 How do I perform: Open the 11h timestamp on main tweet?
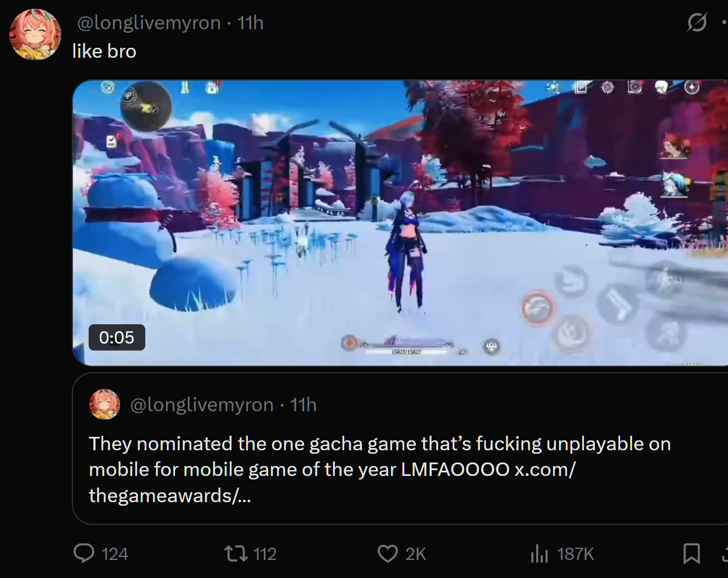(x=250, y=23)
